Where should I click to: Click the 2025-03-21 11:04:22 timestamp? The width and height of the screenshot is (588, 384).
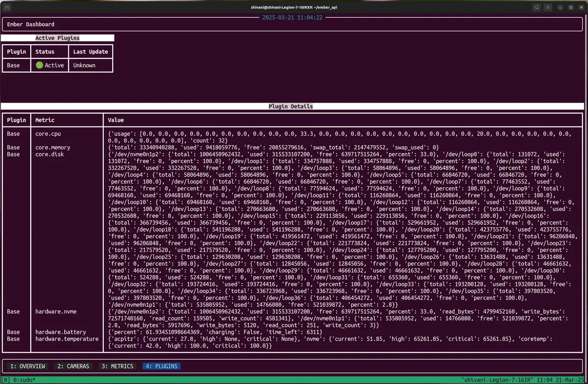click(292, 17)
